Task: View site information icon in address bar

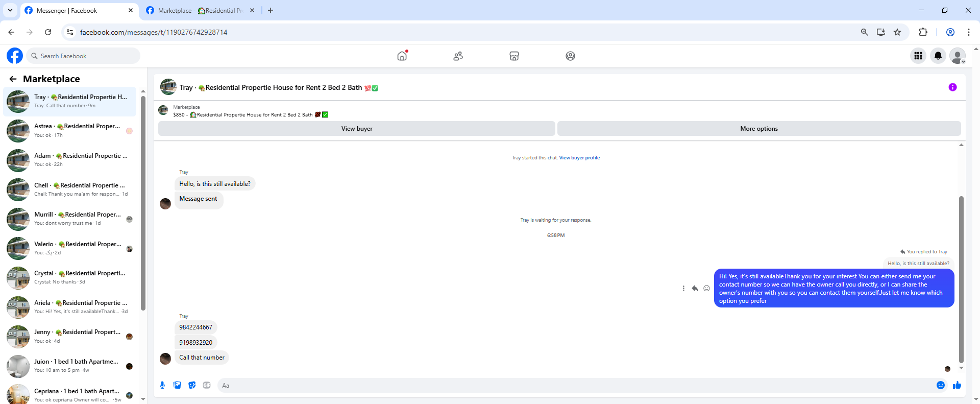Action: click(70, 32)
